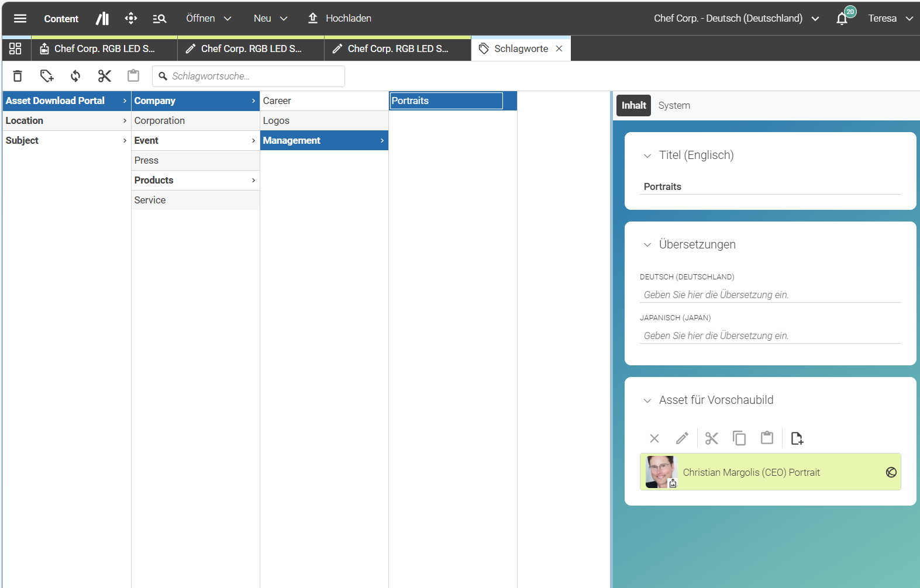Screen dimensions: 920x588
Task: Click the add new tag icon
Action: tap(47, 76)
